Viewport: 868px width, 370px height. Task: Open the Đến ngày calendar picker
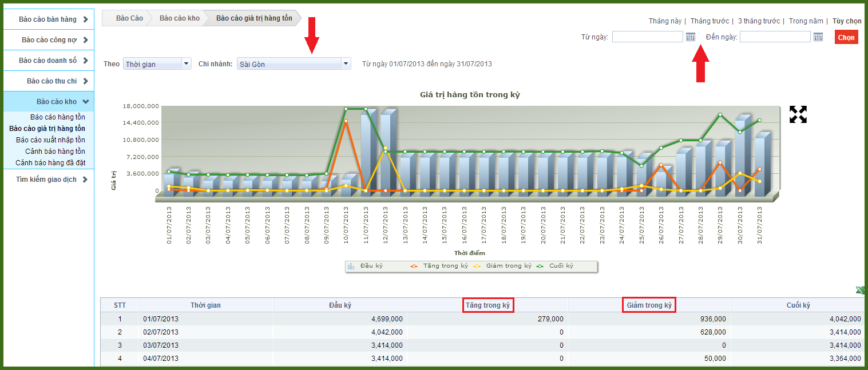pyautogui.click(x=818, y=37)
